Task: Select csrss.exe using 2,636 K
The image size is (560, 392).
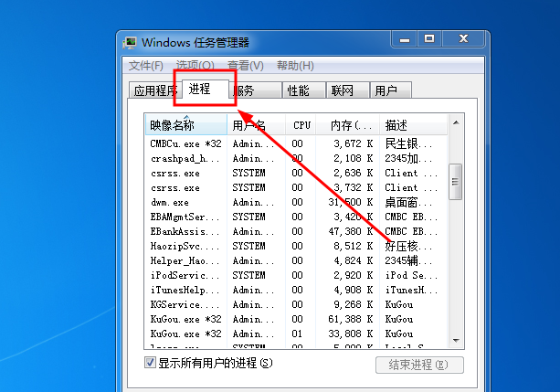Action: coord(296,173)
